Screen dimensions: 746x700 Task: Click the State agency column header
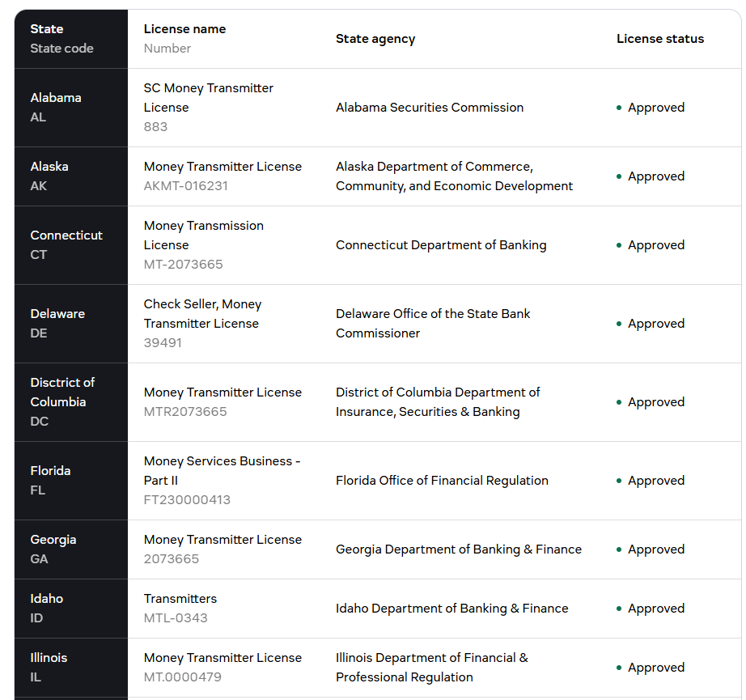point(375,39)
